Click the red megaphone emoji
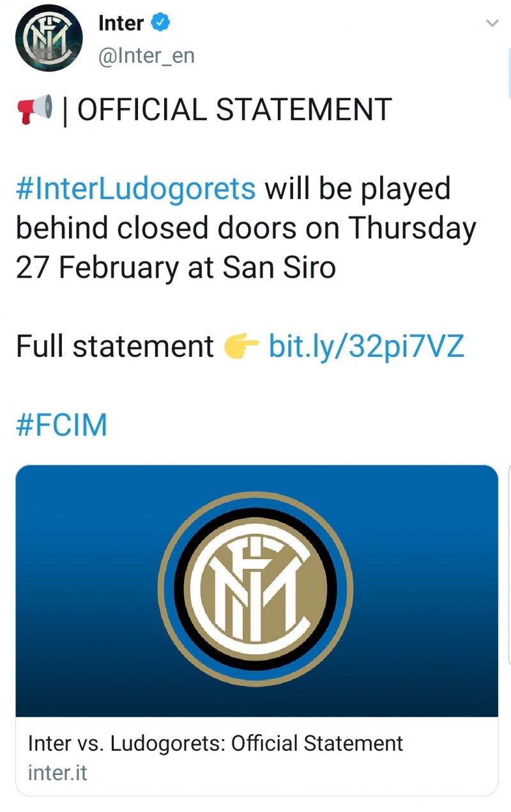 coord(34,110)
